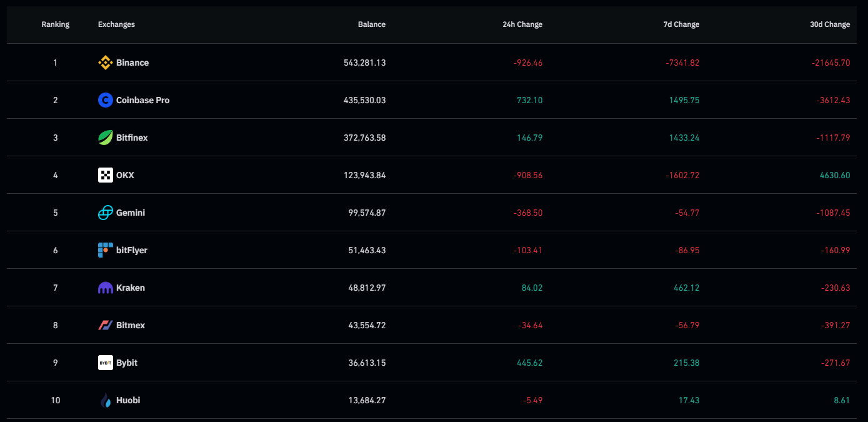The width and height of the screenshot is (868, 422).
Task: Click the bitFlyer logo icon
Action: click(x=105, y=250)
